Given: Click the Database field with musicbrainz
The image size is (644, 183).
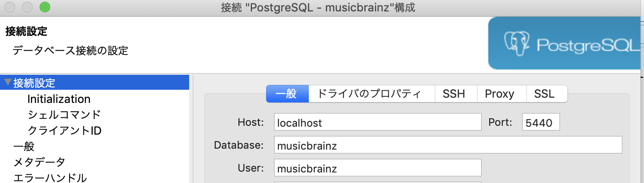Looking at the screenshot, I should [448, 145].
